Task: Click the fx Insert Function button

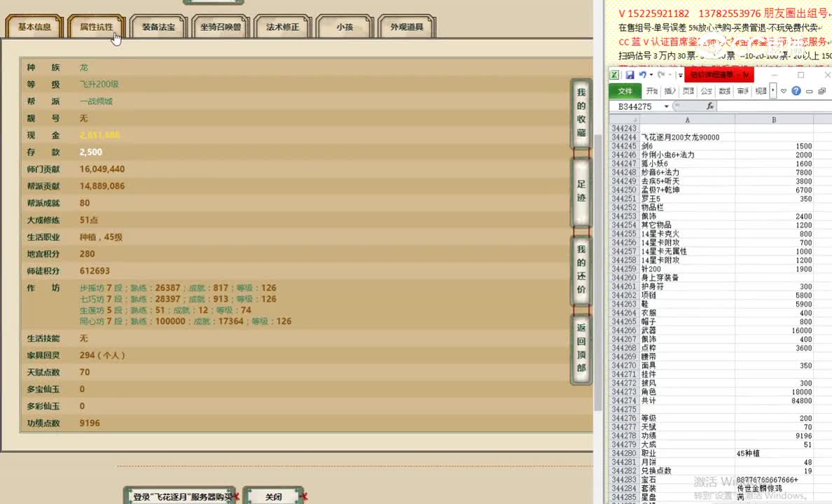Action: (709, 106)
